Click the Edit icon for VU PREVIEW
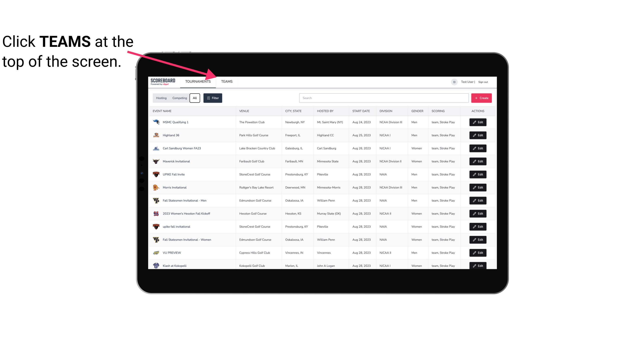Screen dimensions: 644x346 tap(478, 252)
